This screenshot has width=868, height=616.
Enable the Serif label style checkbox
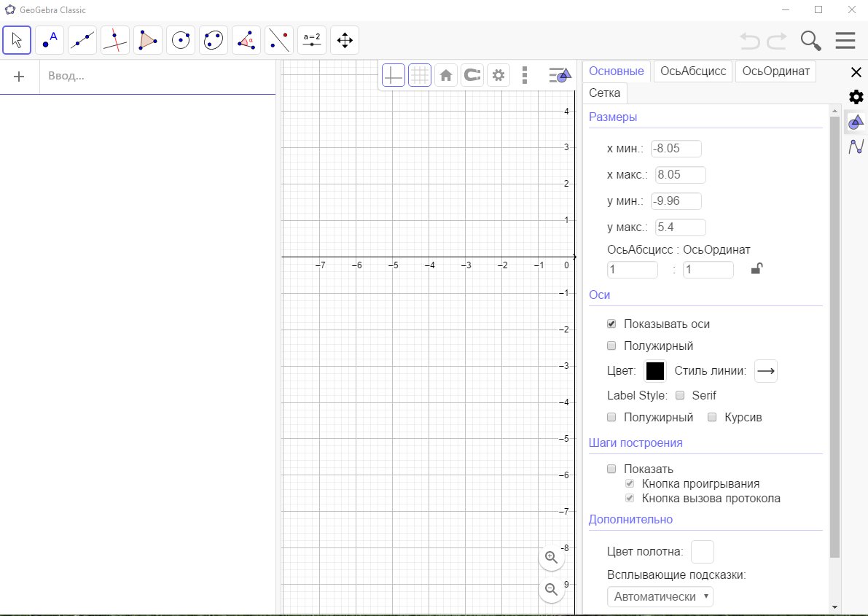point(680,395)
